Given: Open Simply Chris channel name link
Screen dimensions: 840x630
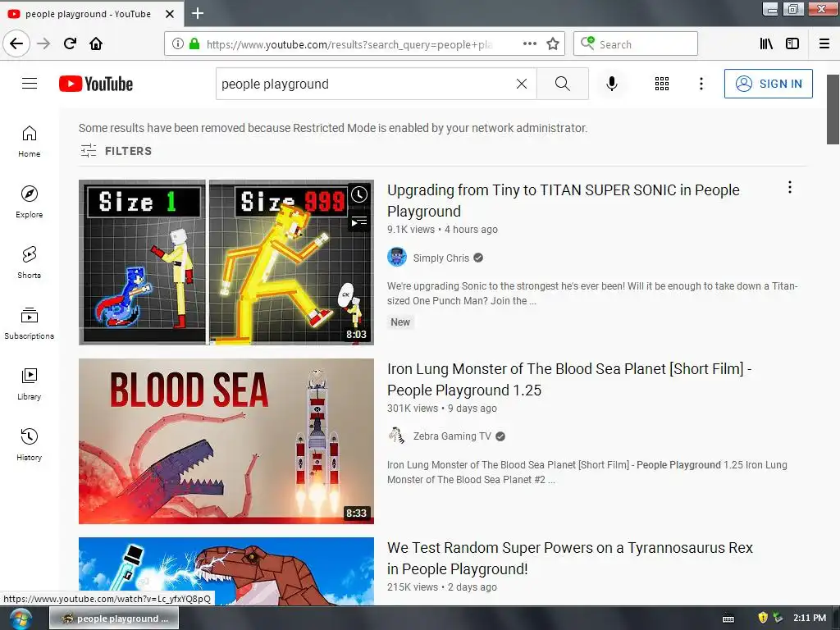Looking at the screenshot, I should [441, 258].
